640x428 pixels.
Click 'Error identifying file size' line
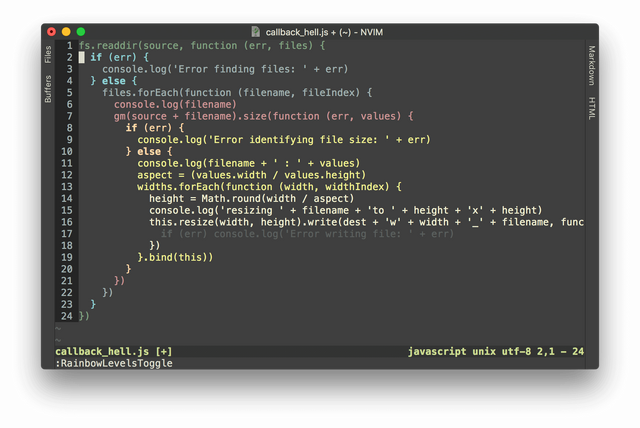284,140
